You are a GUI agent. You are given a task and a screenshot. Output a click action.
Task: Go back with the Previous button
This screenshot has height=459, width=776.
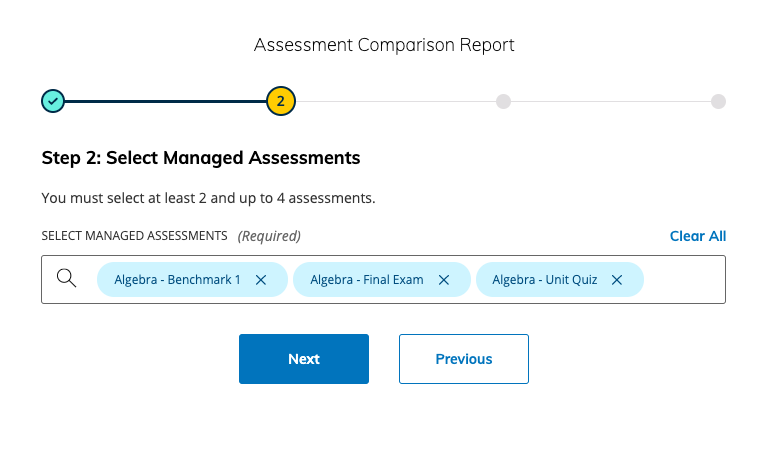click(x=463, y=359)
